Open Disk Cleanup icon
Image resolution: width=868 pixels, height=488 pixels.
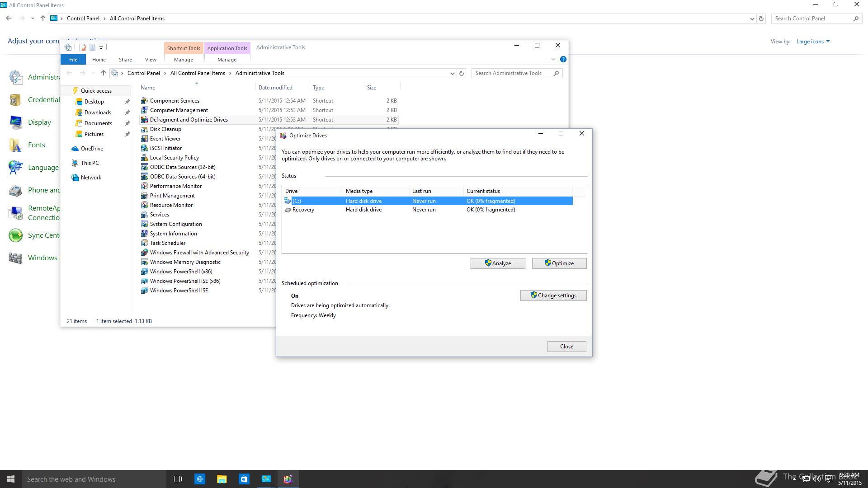pyautogui.click(x=144, y=129)
